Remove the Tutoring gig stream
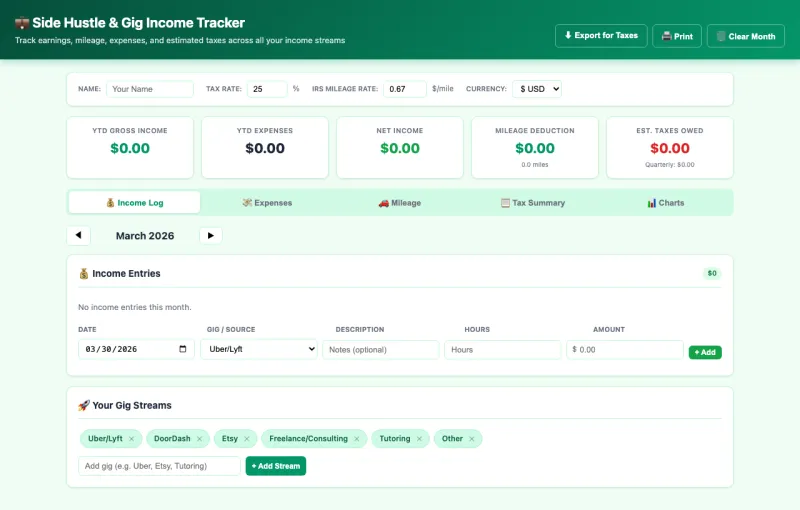Image resolution: width=800 pixels, height=510 pixels. click(419, 439)
